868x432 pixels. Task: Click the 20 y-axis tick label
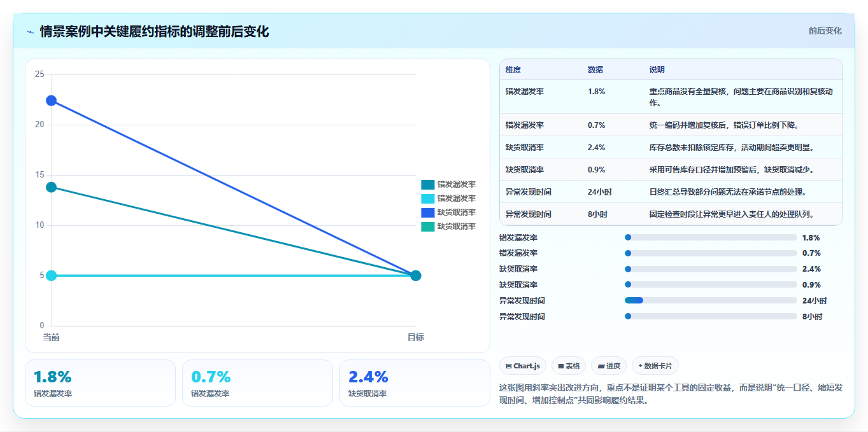pos(39,125)
